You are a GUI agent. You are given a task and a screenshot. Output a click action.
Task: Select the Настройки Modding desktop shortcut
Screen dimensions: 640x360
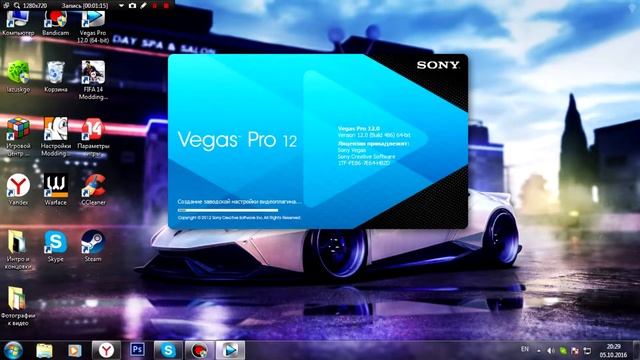[x=56, y=137]
